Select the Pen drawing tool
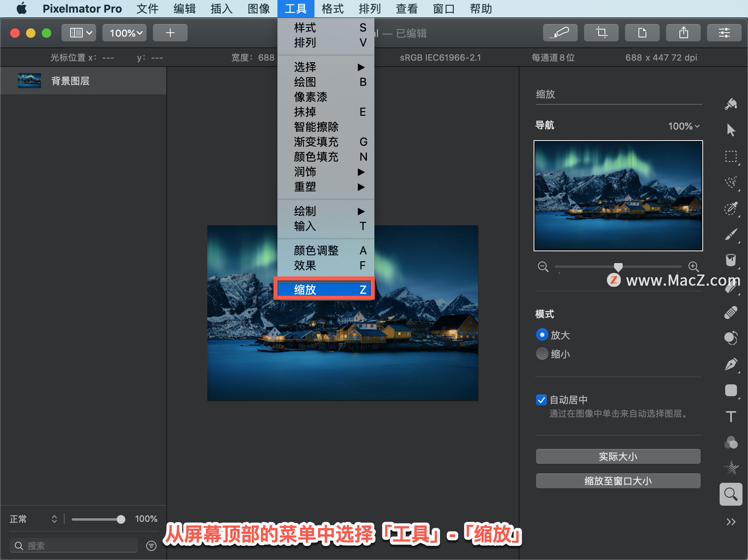 (731, 364)
